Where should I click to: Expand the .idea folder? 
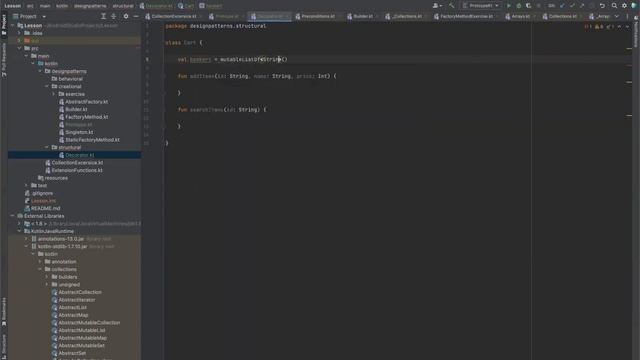(19, 33)
